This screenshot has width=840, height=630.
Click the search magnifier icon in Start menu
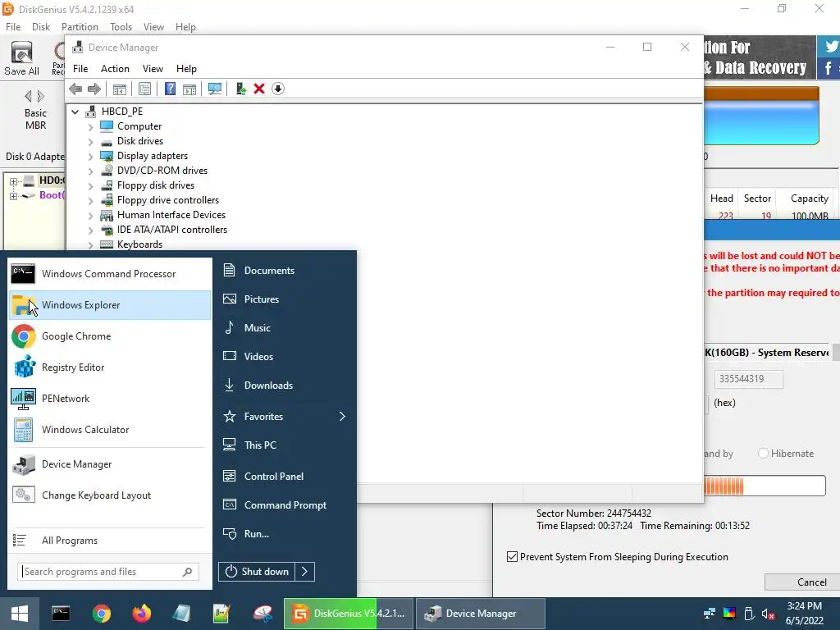[x=187, y=572]
